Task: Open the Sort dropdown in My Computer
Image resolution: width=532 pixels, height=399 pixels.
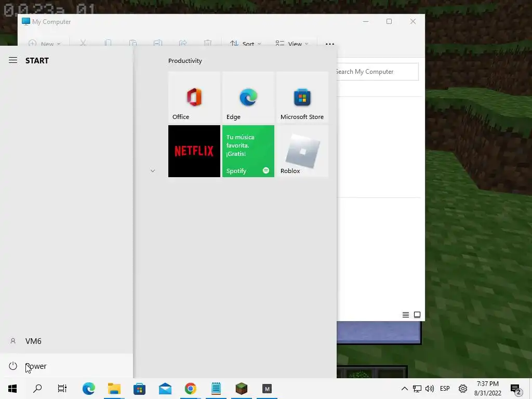Action: coord(246,44)
